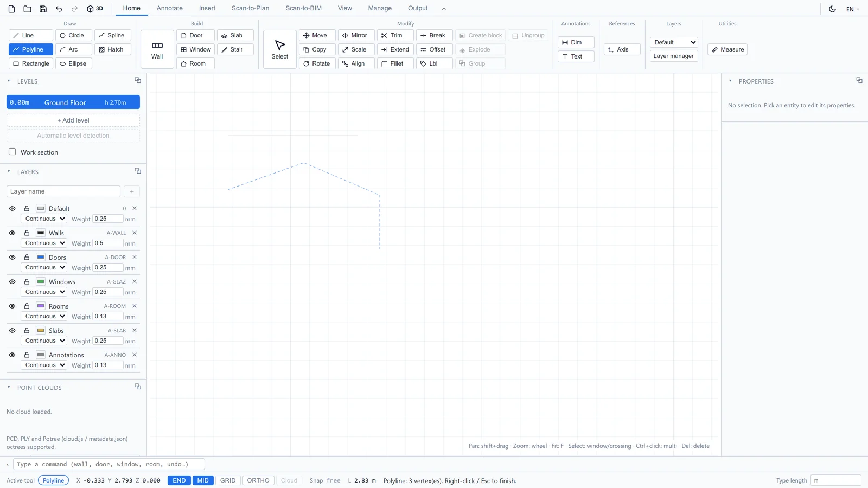Screen dimensions: 868x488
Task: Open the Annotate tab
Action: (x=170, y=8)
